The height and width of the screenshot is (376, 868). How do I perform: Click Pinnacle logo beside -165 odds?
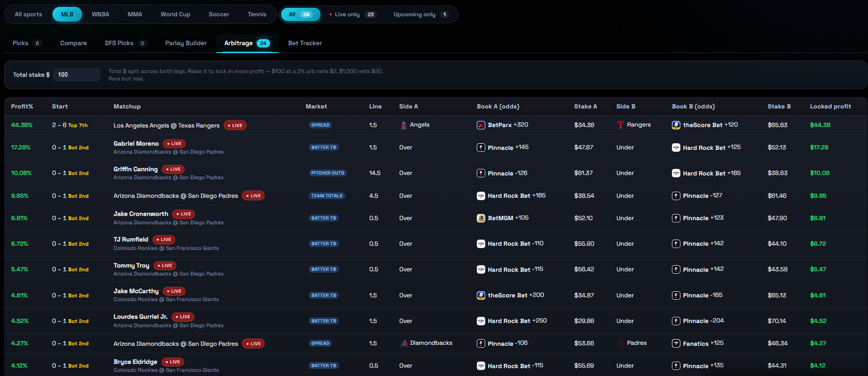(676, 295)
